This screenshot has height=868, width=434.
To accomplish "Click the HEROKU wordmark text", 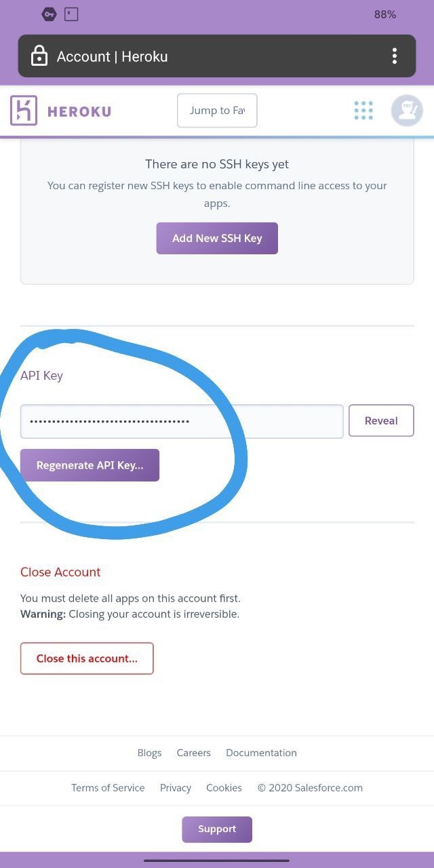I will [x=79, y=111].
